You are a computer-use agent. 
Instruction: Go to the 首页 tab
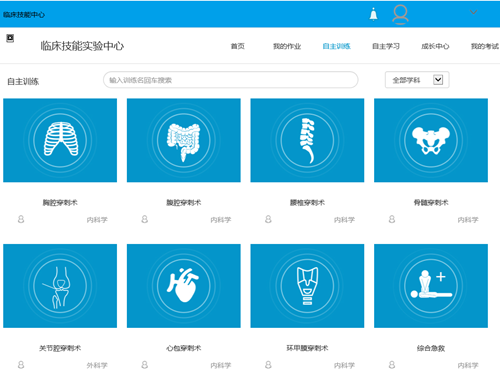pos(238,46)
